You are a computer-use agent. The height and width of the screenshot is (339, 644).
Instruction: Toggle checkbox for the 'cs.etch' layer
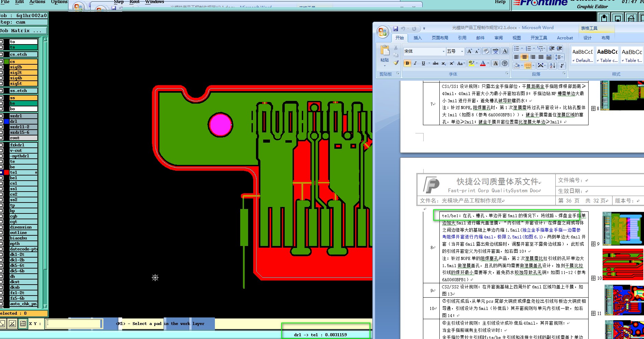[2, 54]
